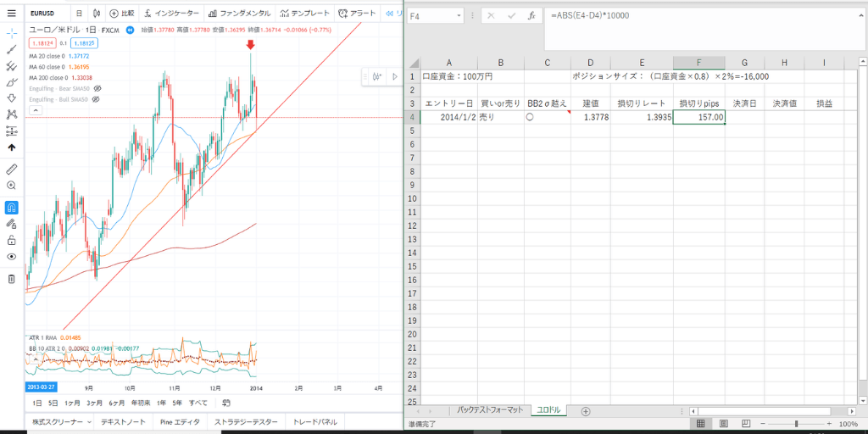
Task: Switch Excel to Page Break Preview
Action: [745, 424]
